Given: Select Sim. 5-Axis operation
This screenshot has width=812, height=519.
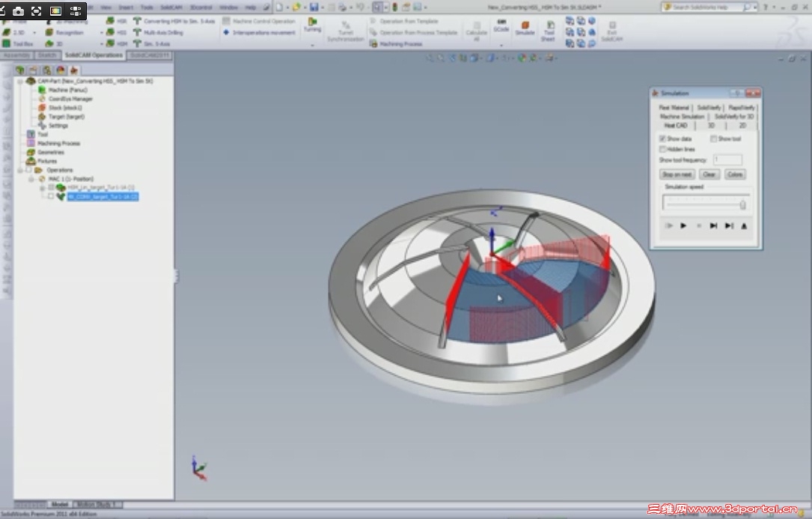Looking at the screenshot, I should [x=151, y=43].
